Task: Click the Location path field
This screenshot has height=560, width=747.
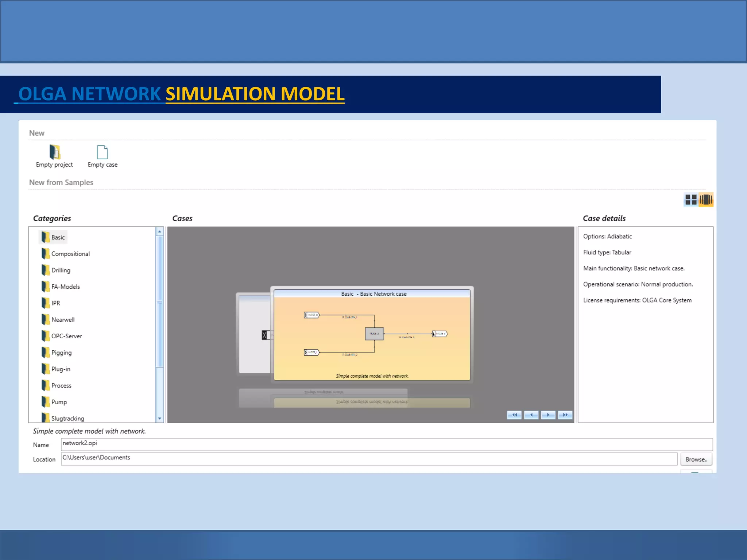Action: click(x=368, y=459)
